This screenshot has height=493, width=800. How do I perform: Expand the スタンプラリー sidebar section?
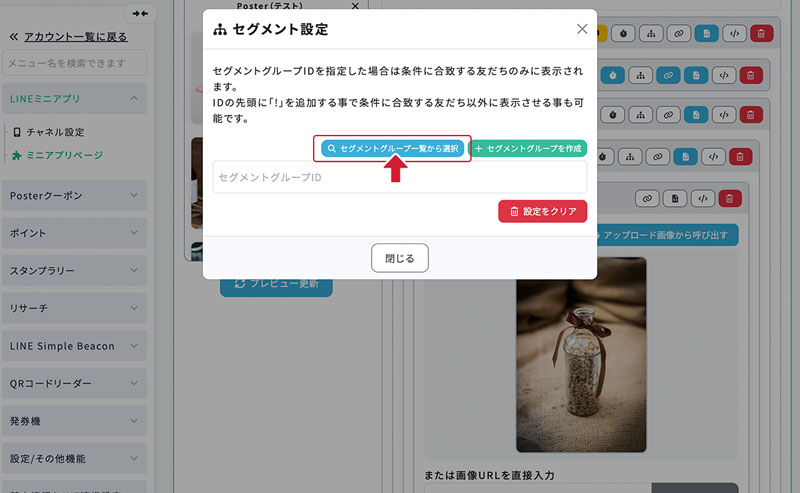coord(134,270)
